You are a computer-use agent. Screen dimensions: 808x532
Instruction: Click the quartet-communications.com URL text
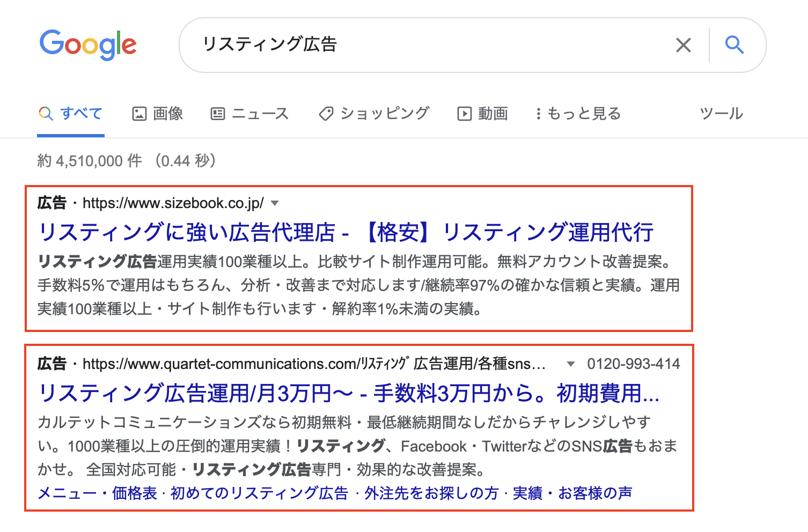pyautogui.click(x=314, y=364)
